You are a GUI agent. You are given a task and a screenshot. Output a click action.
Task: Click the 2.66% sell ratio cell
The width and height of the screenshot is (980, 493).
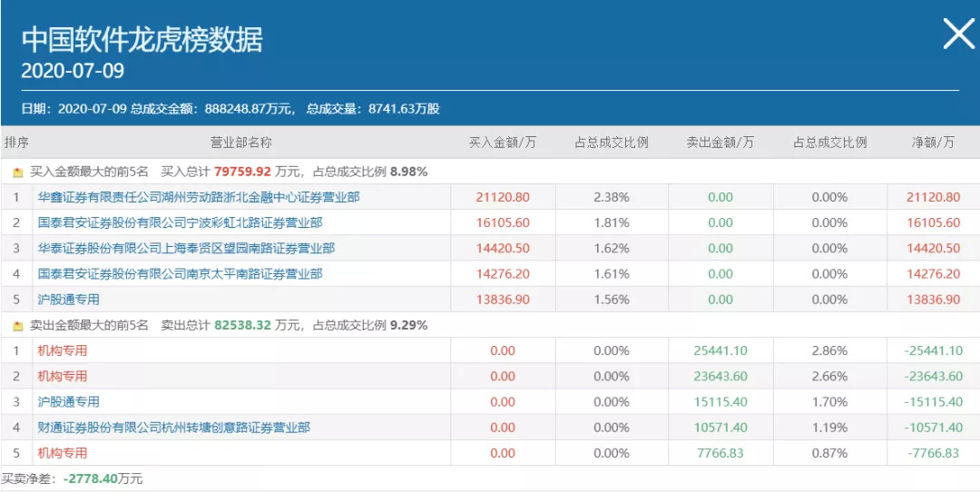click(x=830, y=376)
